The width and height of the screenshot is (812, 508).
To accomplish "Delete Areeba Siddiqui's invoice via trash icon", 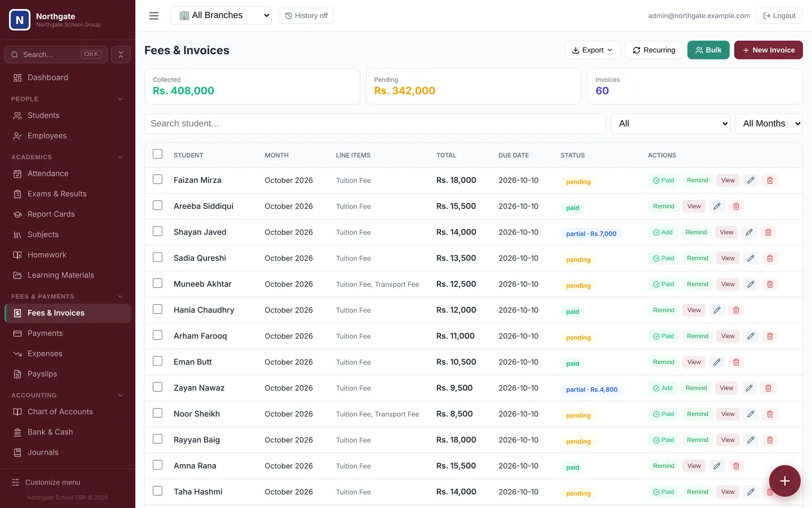I will click(x=736, y=206).
